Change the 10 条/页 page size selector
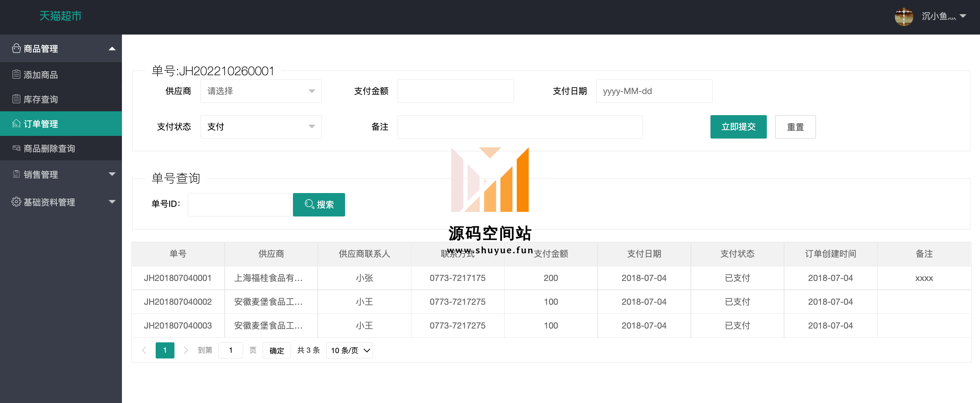 click(x=349, y=350)
